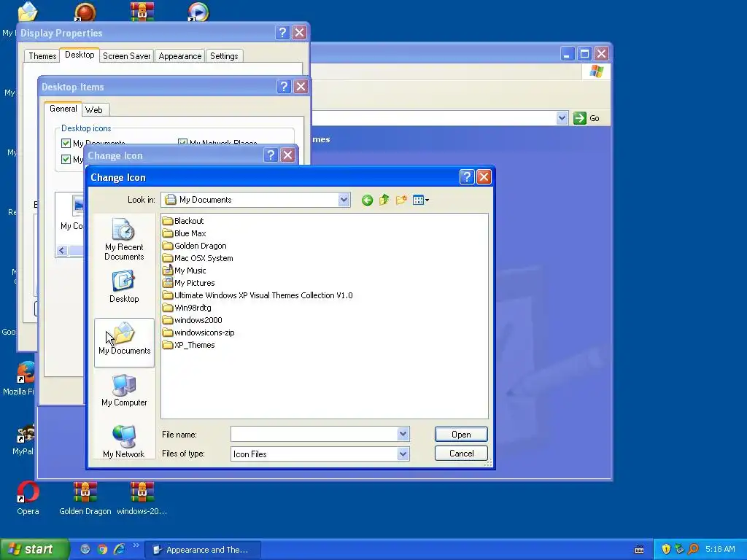Open General tab in Desktop Items
The image size is (747, 560).
(x=63, y=109)
